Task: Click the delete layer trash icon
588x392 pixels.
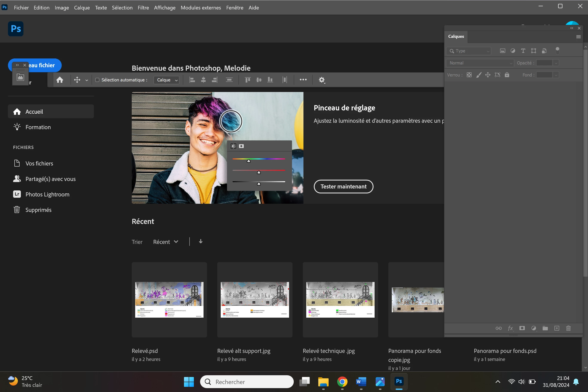Action: pyautogui.click(x=568, y=328)
